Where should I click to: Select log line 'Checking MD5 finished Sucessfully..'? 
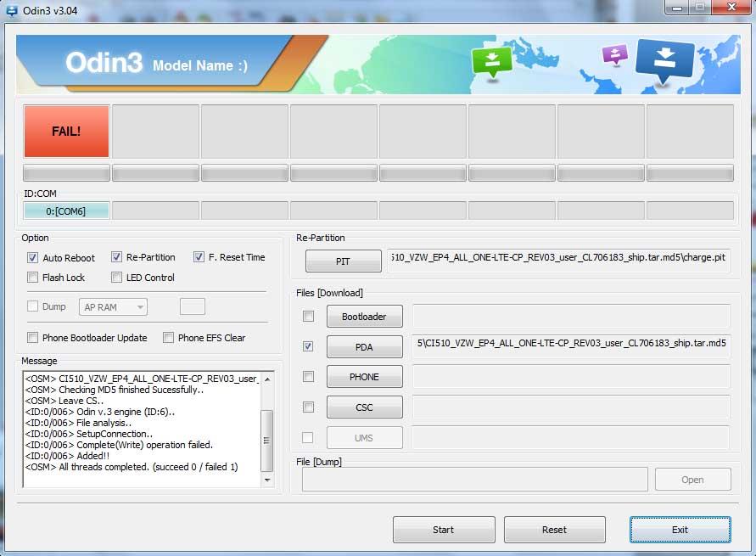pyautogui.click(x=115, y=390)
